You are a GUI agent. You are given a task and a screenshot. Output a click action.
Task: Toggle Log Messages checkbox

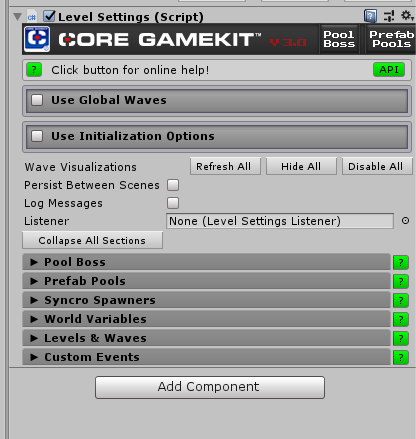tap(173, 203)
